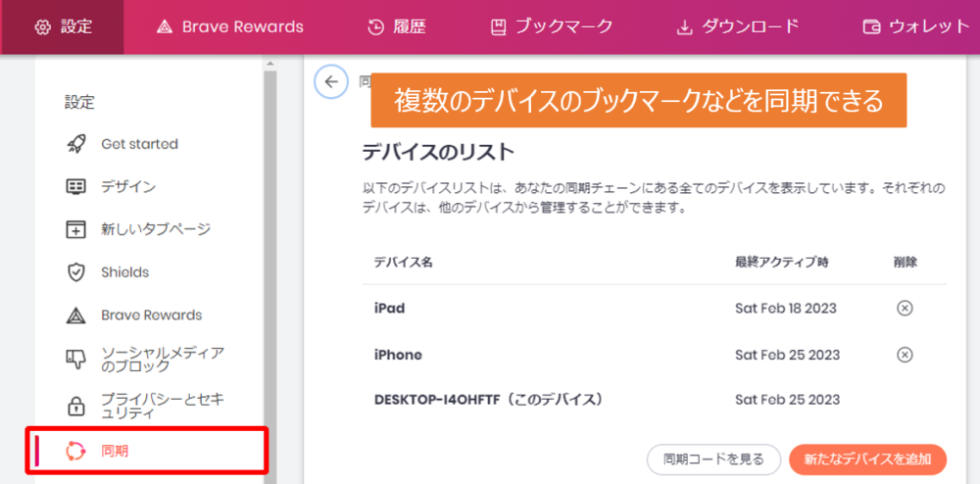Click the Brave Rewards triangle icon in top bar
The width and height of the screenshot is (980, 484).
[x=165, y=27]
